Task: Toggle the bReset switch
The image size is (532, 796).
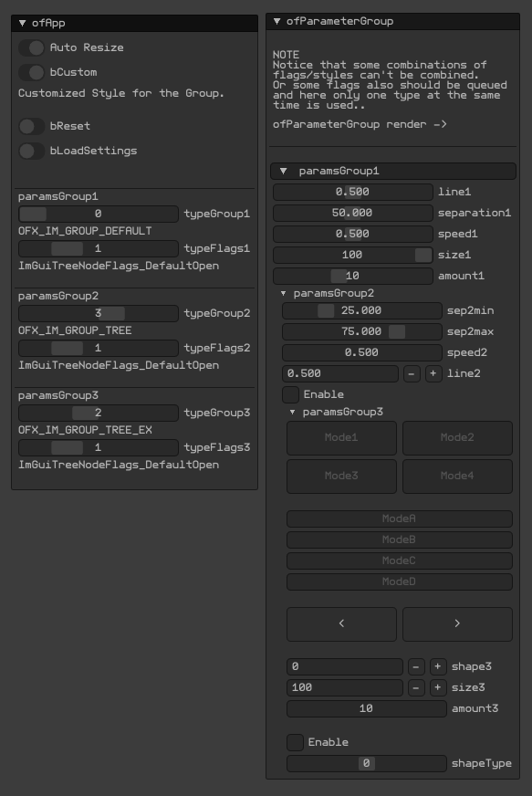Action: 31,126
